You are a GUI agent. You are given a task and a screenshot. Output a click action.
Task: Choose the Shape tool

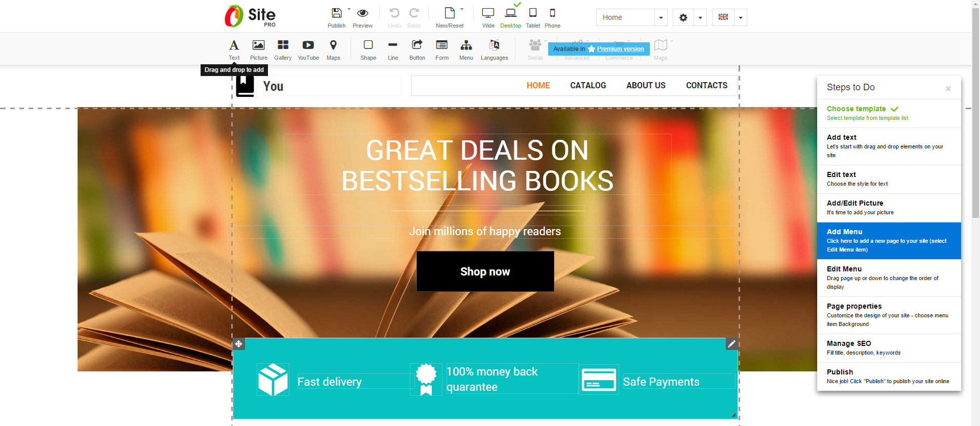coord(368,45)
